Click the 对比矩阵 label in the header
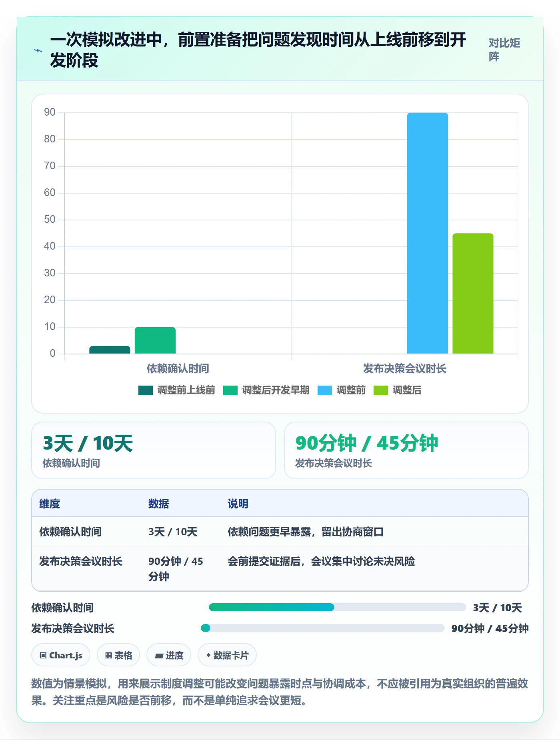The height and width of the screenshot is (740, 560). point(504,50)
